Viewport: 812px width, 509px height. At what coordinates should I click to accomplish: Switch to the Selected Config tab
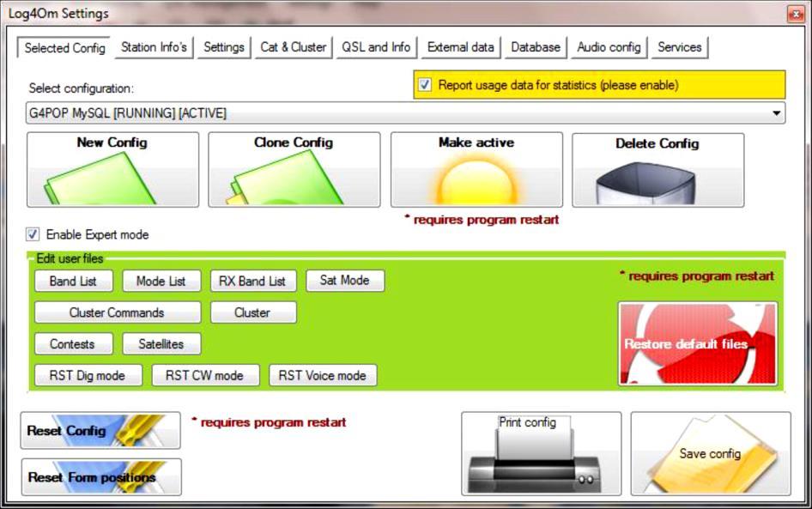[64, 47]
